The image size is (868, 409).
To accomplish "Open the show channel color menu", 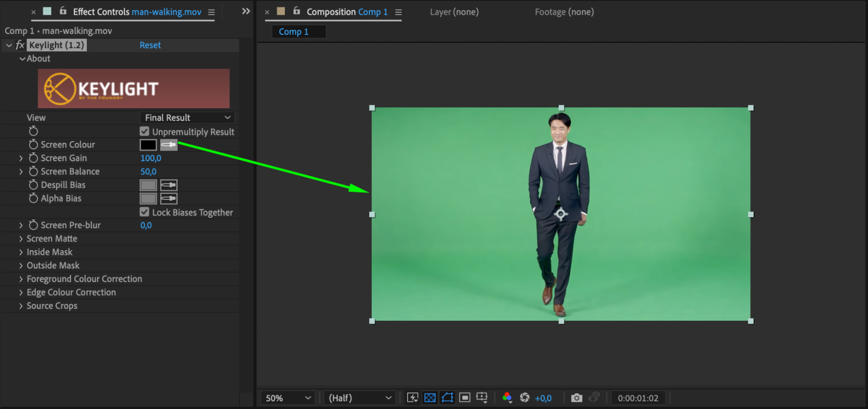I will point(507,398).
